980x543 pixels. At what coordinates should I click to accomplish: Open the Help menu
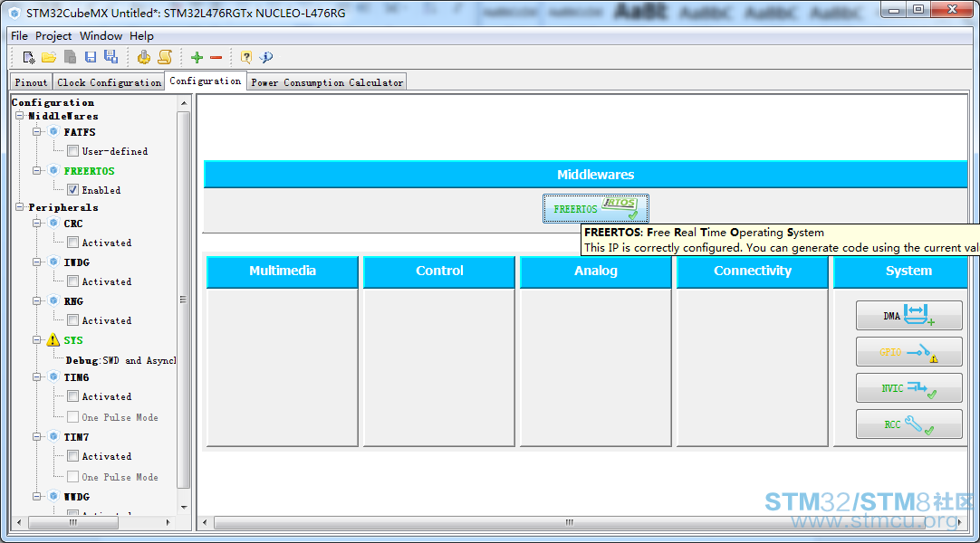141,35
